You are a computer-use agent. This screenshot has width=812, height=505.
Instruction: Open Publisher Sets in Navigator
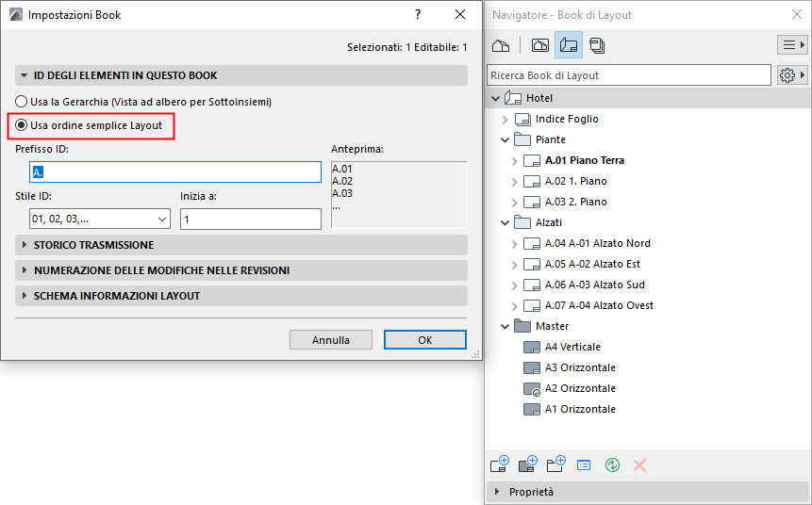(597, 45)
